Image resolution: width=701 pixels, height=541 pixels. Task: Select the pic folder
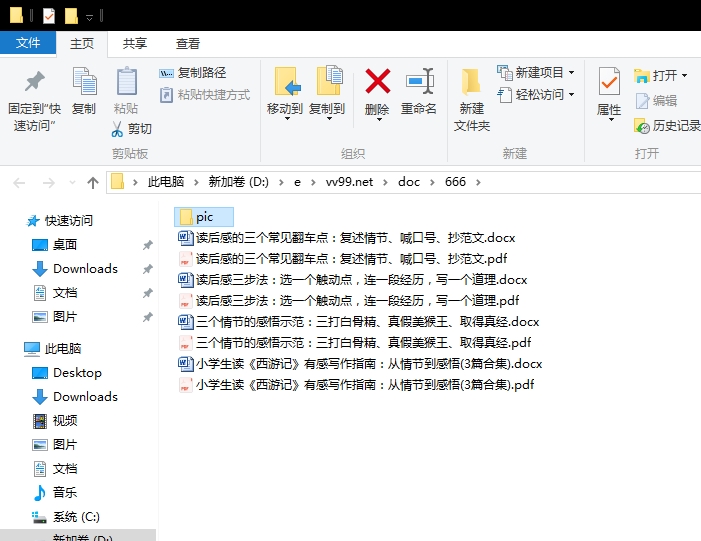point(204,217)
